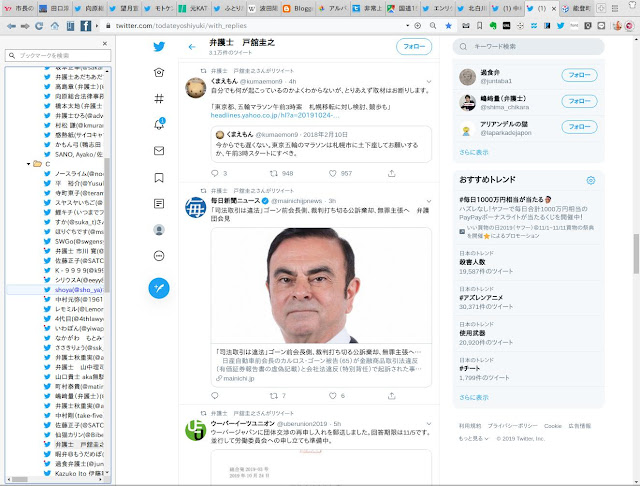Click the back arrow beside profile name
Image resolution: width=640 pixels, height=486 pixels.
pyautogui.click(x=192, y=47)
